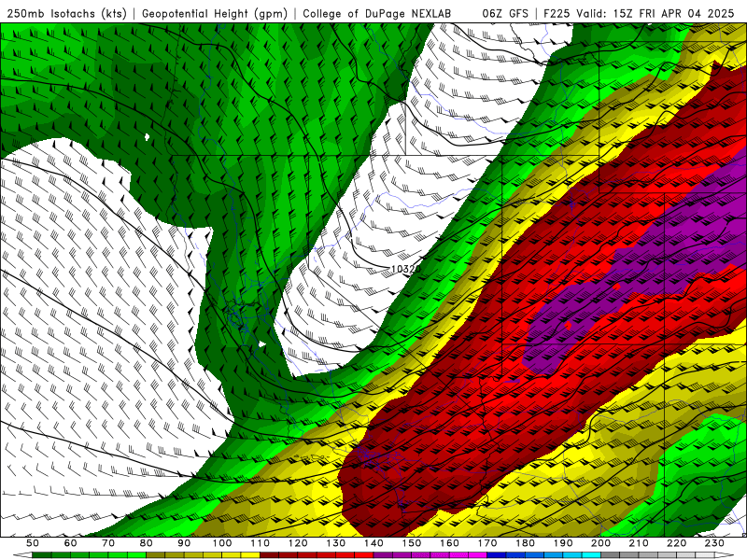This screenshot has width=747, height=560.
Task: Click the '70' value on the colorbar scale
Action: coord(108,543)
